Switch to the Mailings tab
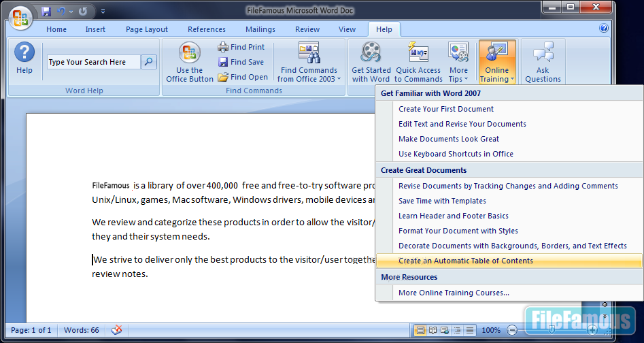Screen dimensions: 644x343 [x=260, y=29]
